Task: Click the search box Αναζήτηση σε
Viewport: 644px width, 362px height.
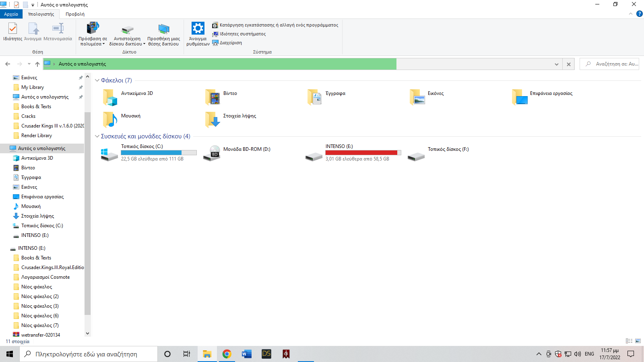Action: point(609,64)
